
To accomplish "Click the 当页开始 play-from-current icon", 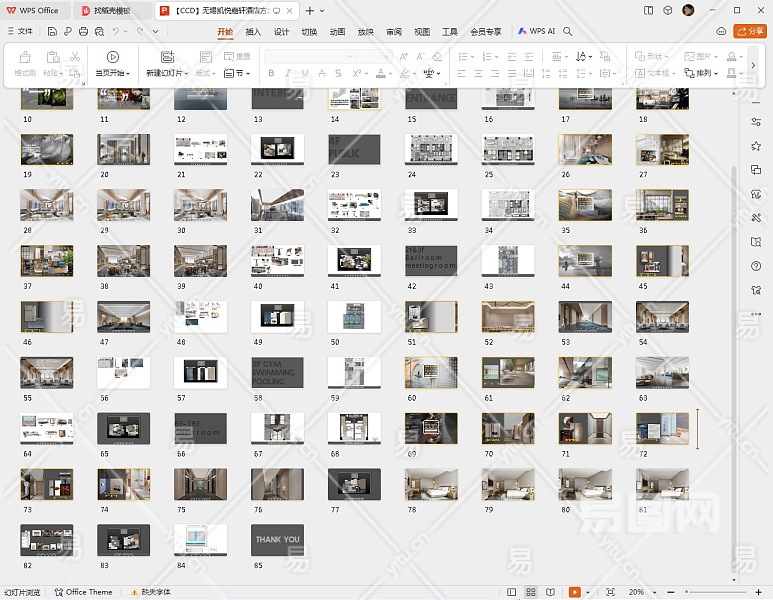I will (x=112, y=57).
